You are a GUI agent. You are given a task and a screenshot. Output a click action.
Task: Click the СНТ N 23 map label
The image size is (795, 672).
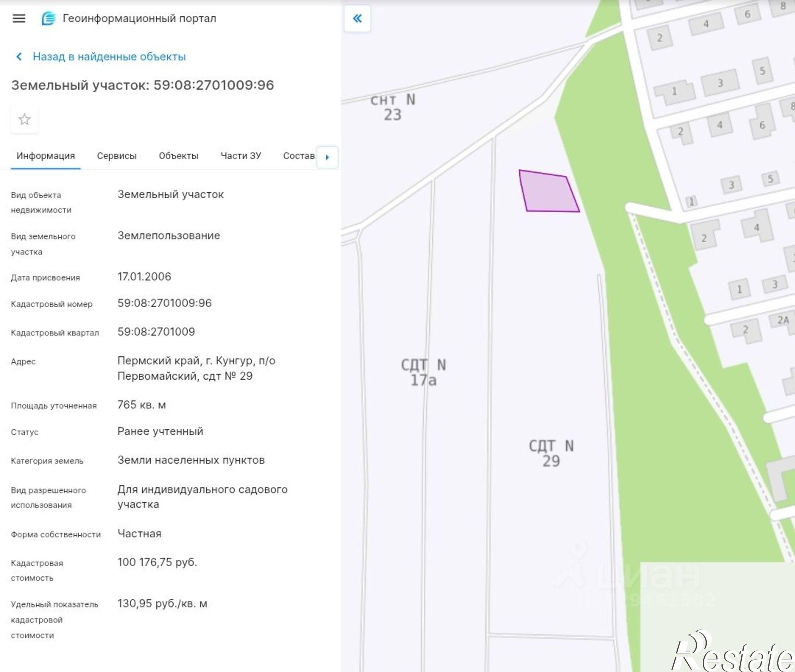(x=393, y=107)
